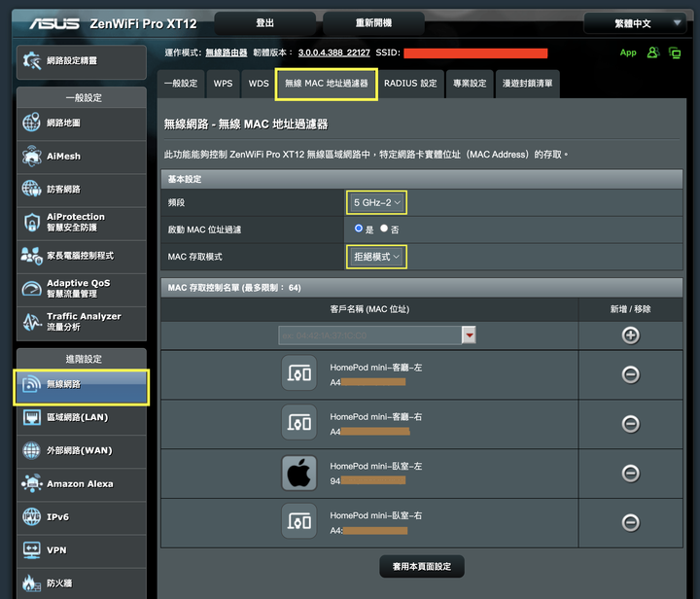Open VPN settings icon
This screenshot has height=599, width=700.
32,550
